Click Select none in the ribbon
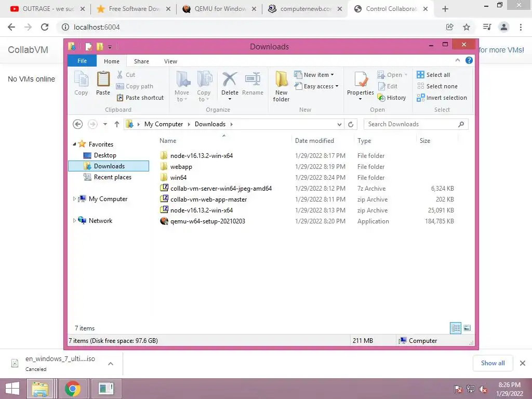The height and width of the screenshot is (399, 532). [437, 86]
